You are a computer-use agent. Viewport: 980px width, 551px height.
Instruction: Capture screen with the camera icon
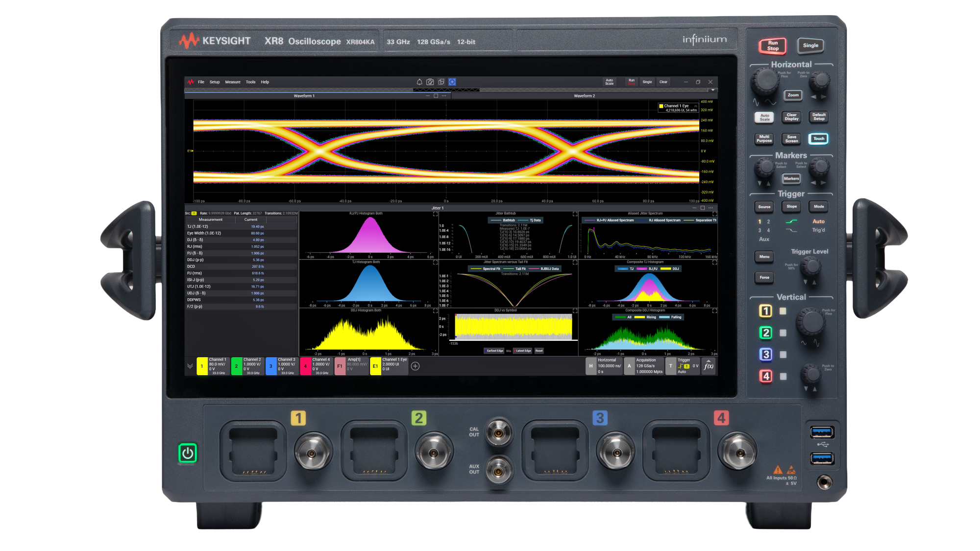430,82
